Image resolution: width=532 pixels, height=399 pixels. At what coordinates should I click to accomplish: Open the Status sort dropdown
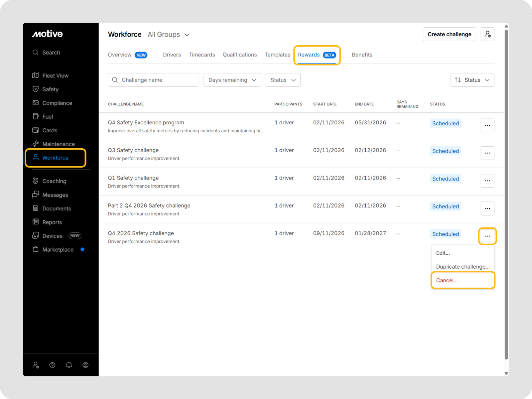click(x=472, y=80)
